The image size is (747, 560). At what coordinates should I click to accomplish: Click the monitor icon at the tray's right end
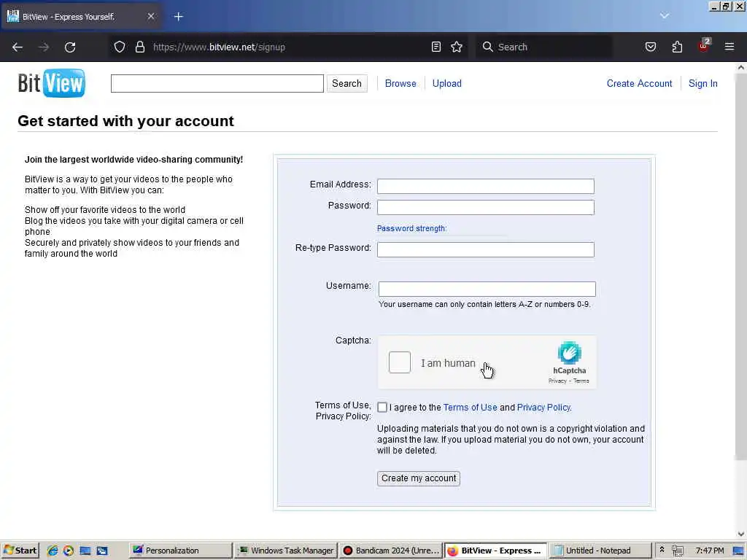(739, 551)
